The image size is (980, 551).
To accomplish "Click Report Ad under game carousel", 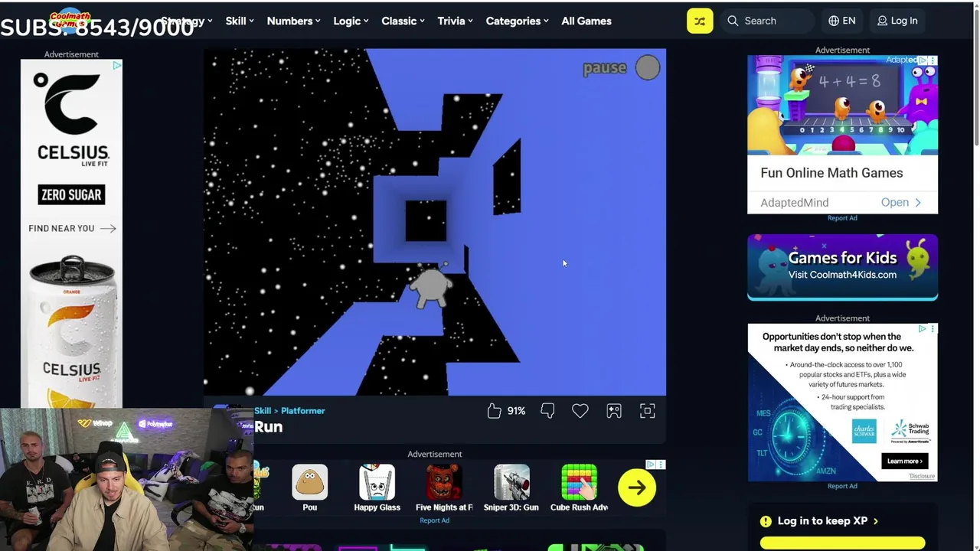I will tap(434, 520).
